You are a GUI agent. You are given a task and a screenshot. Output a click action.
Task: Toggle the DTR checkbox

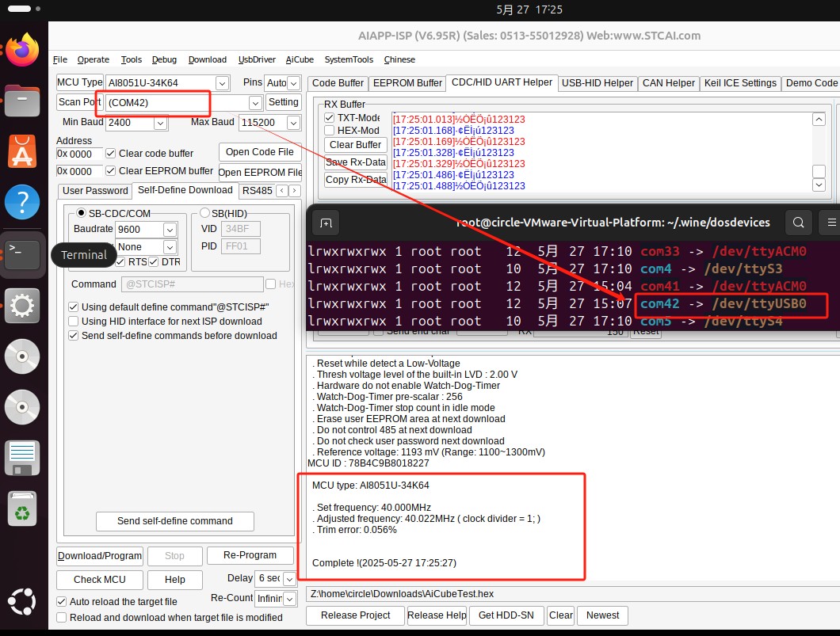[x=154, y=262]
